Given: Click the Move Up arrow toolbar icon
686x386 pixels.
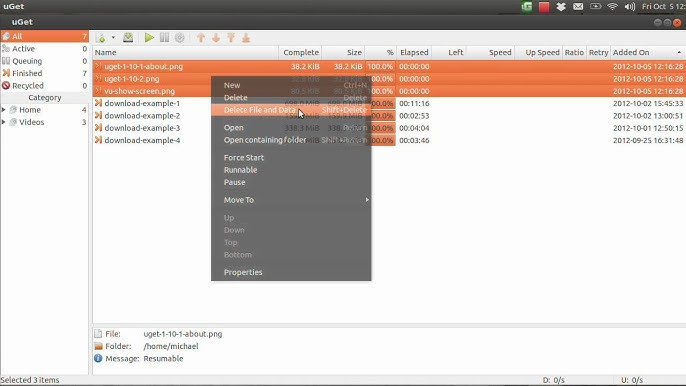Looking at the screenshot, I should tap(201, 38).
